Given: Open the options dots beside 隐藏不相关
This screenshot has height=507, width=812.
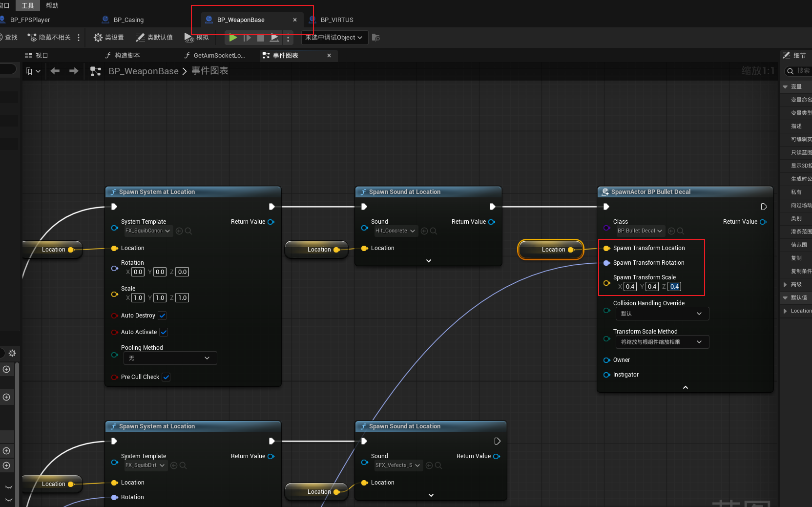Looking at the screenshot, I should point(79,38).
